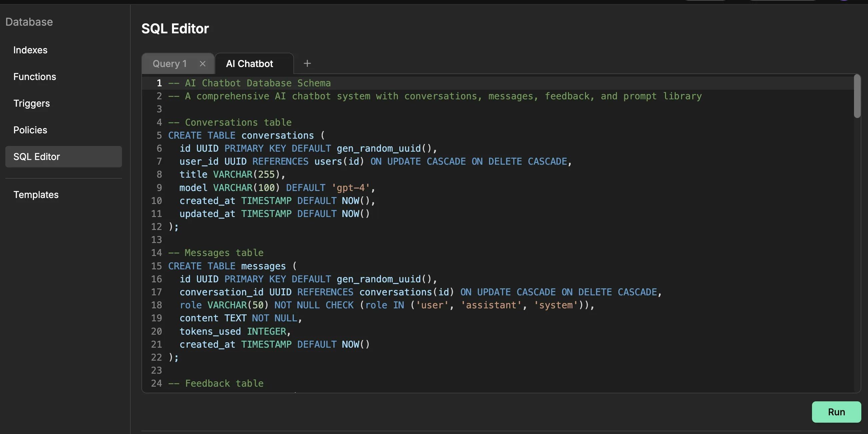Click the Messages table comment on line 14
The width and height of the screenshot is (868, 434).
tap(216, 253)
